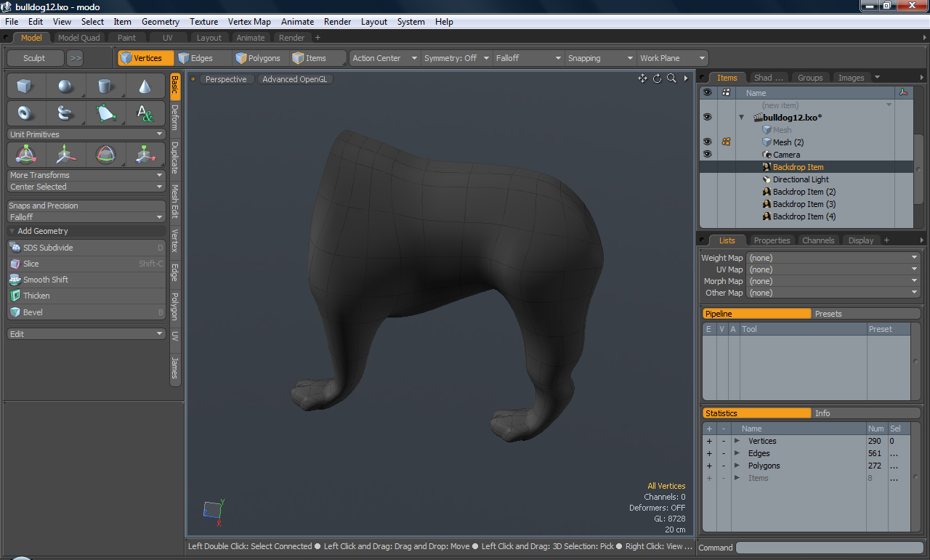
Task: Open the Symmetry: Off dropdown
Action: pyautogui.click(x=456, y=58)
